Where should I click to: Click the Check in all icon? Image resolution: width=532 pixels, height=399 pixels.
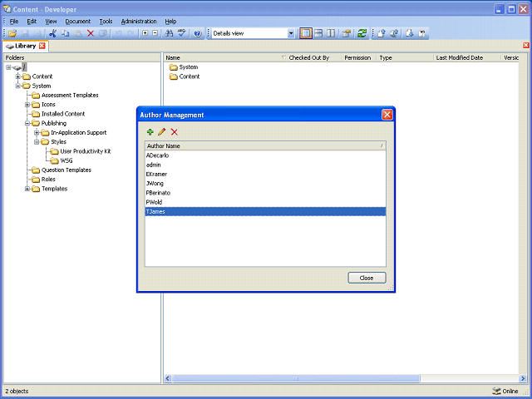394,33
